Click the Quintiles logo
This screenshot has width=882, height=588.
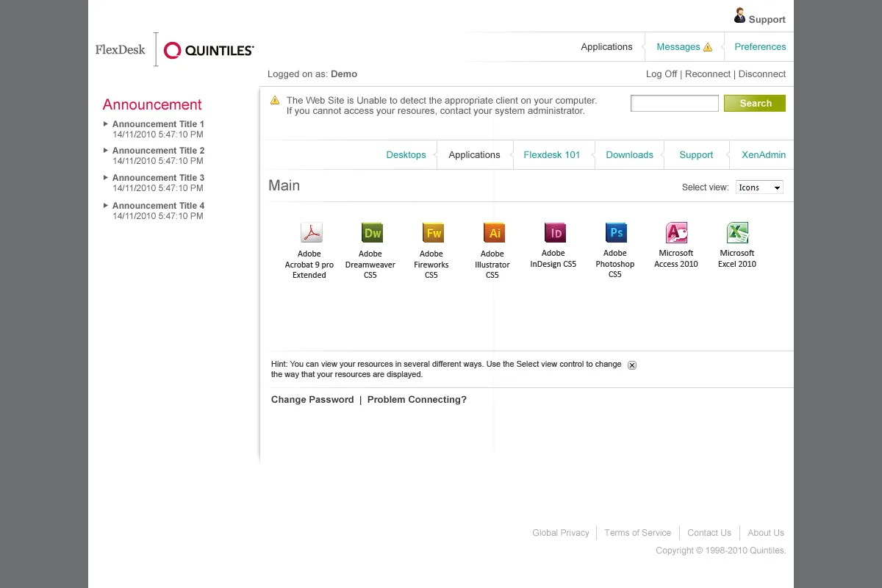[209, 50]
